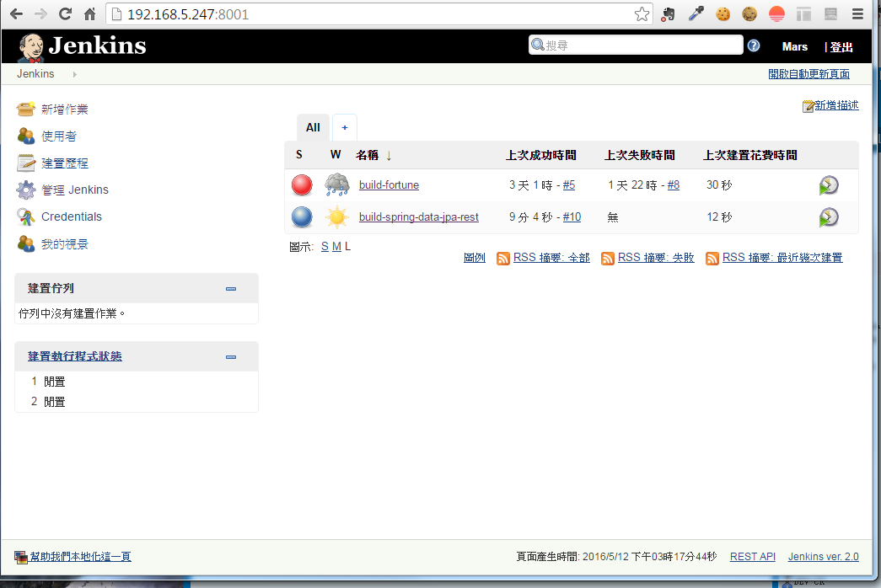Sort by 上次成功時間 column header

click(540, 155)
